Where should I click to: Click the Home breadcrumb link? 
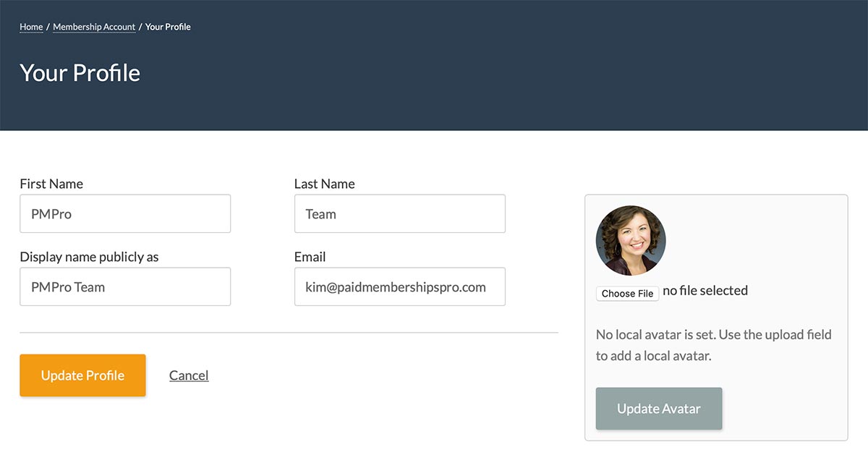pyautogui.click(x=31, y=27)
